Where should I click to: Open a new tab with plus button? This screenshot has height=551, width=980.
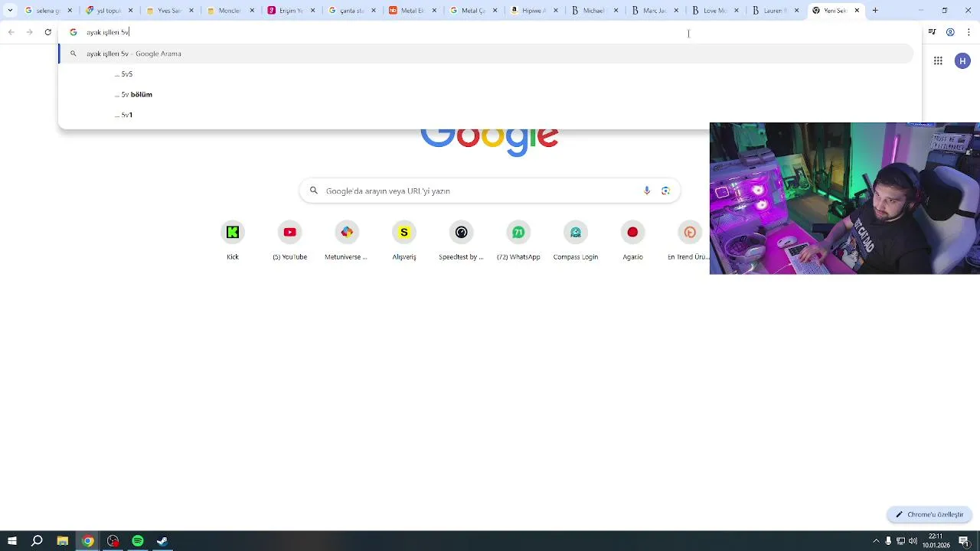(x=875, y=11)
